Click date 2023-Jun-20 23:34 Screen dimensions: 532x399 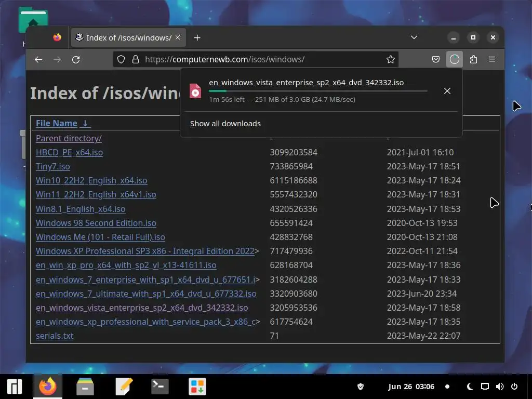coord(422,294)
